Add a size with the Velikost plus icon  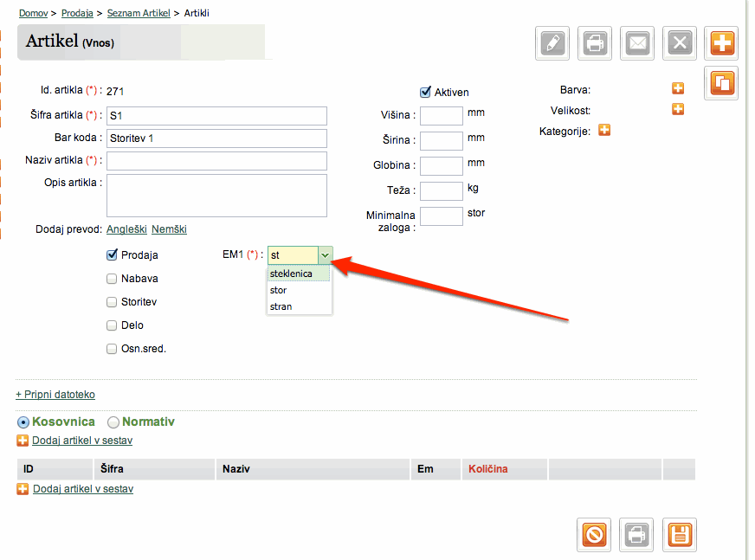(x=678, y=109)
